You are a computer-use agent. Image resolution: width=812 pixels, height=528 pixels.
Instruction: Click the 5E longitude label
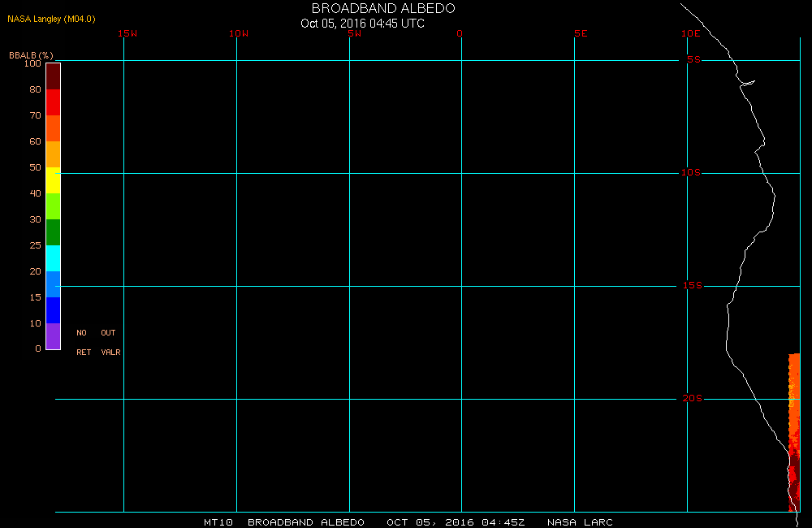[581, 33]
